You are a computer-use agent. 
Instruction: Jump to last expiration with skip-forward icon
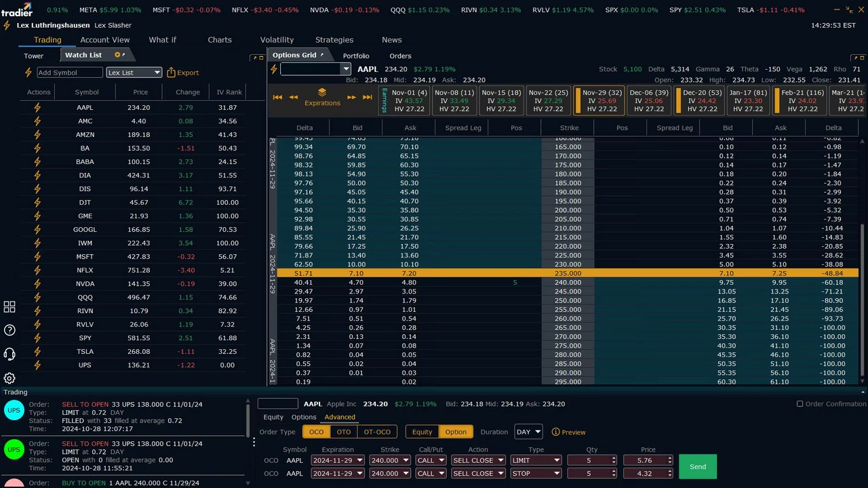click(x=368, y=97)
